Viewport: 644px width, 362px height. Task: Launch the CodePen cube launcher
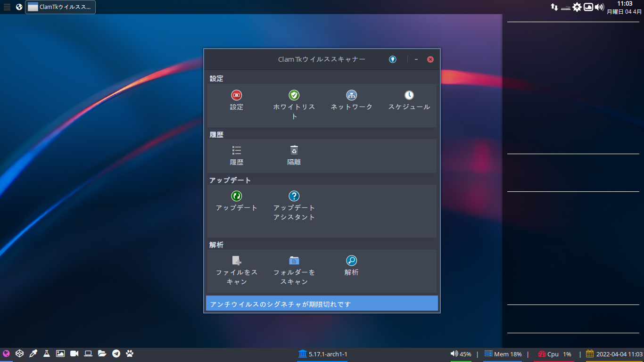[19, 354]
